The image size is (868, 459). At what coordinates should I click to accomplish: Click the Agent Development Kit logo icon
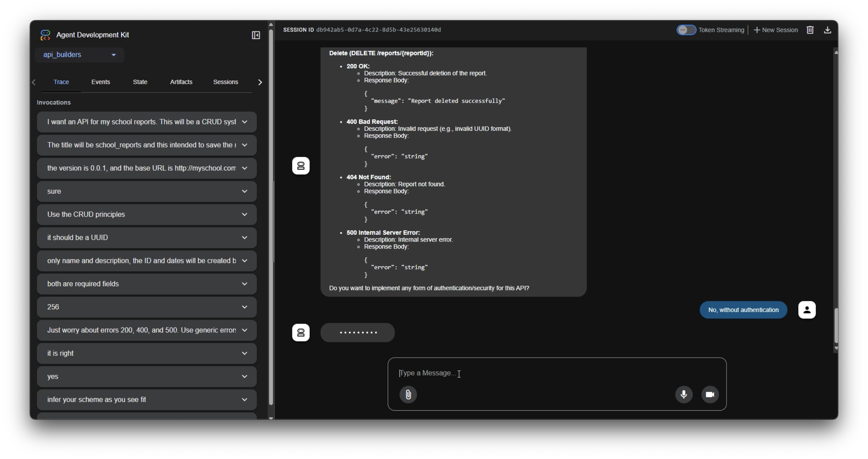(x=45, y=35)
